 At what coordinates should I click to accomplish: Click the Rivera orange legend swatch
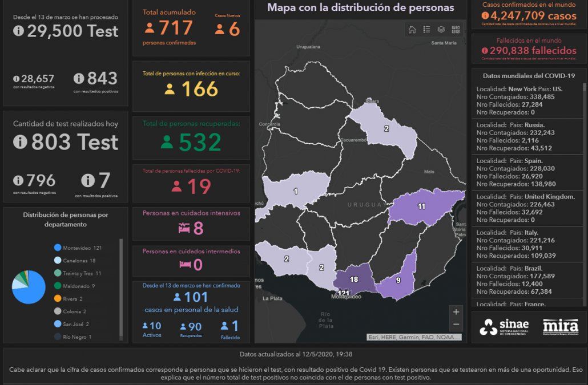[x=57, y=299]
